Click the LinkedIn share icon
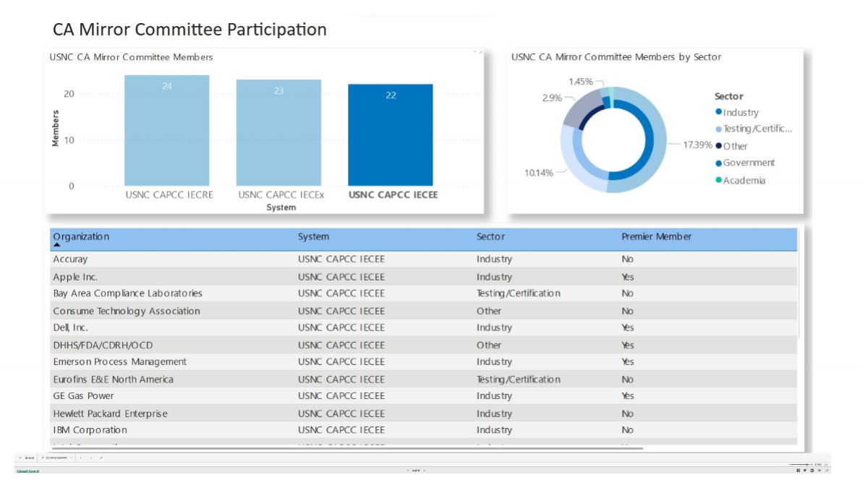This screenshot has height=488, width=868. 812,471
